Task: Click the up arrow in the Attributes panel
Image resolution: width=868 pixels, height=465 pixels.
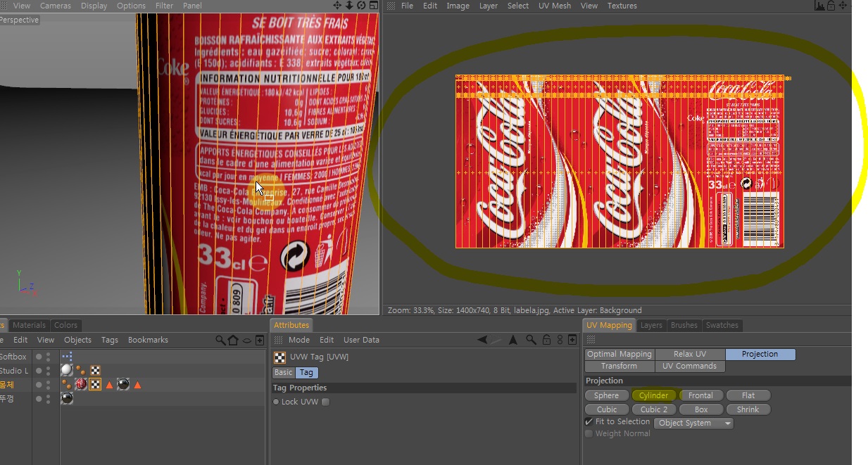Action: (x=513, y=340)
